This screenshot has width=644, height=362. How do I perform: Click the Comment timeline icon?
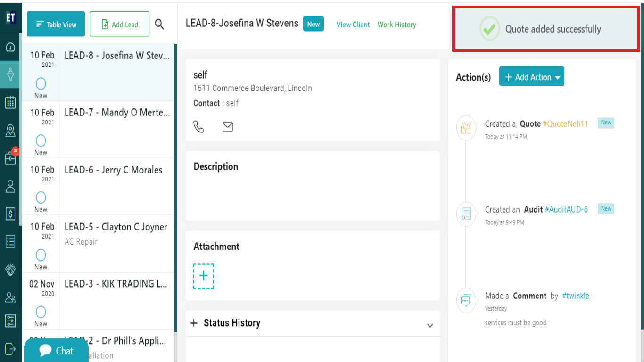pos(466,300)
